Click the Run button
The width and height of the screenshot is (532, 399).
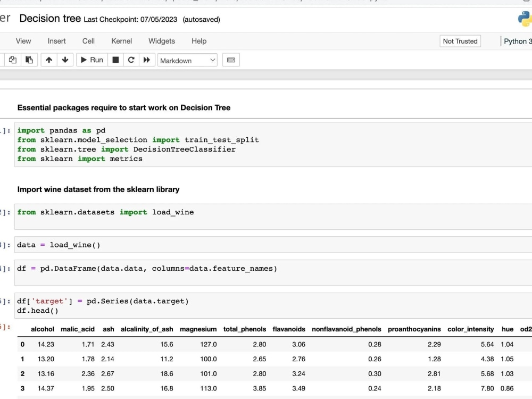[x=91, y=60]
